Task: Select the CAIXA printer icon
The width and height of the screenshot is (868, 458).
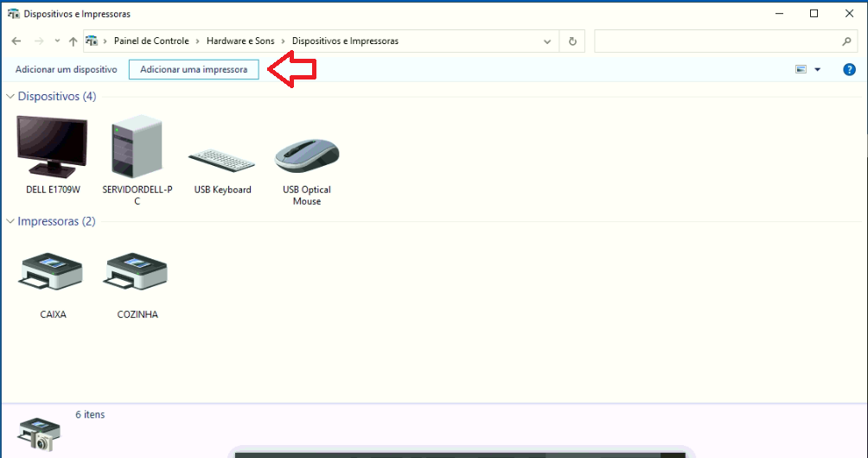Action: pyautogui.click(x=51, y=271)
